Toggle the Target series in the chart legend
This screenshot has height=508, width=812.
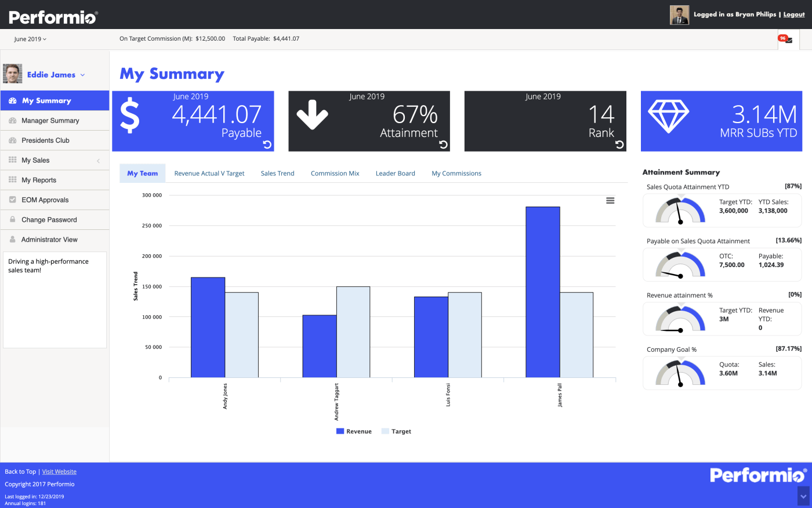[x=397, y=431]
